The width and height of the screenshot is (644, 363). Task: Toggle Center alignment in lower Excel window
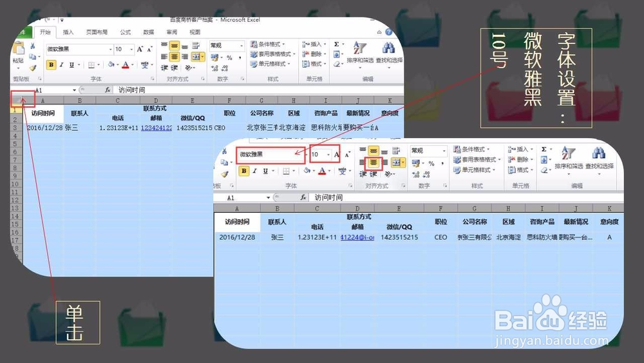pyautogui.click(x=373, y=162)
